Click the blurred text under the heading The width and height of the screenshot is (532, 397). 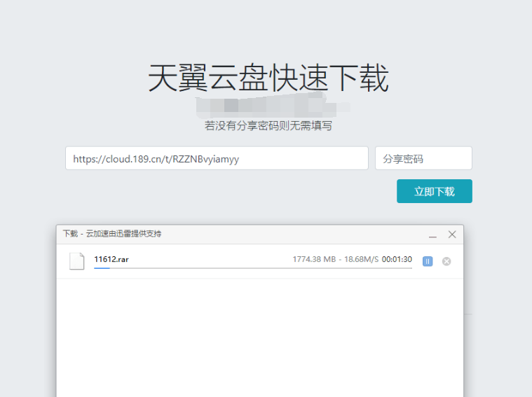point(273,107)
